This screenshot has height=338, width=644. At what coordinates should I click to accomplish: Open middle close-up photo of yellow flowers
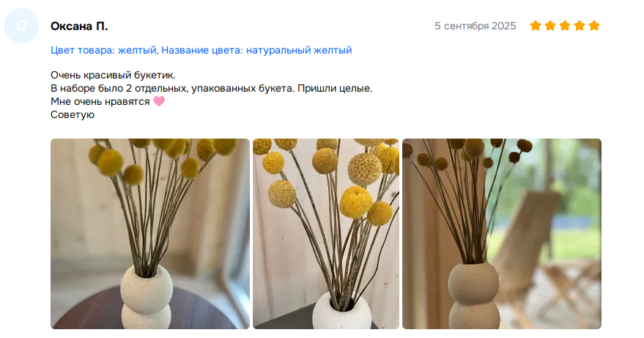[x=326, y=234]
